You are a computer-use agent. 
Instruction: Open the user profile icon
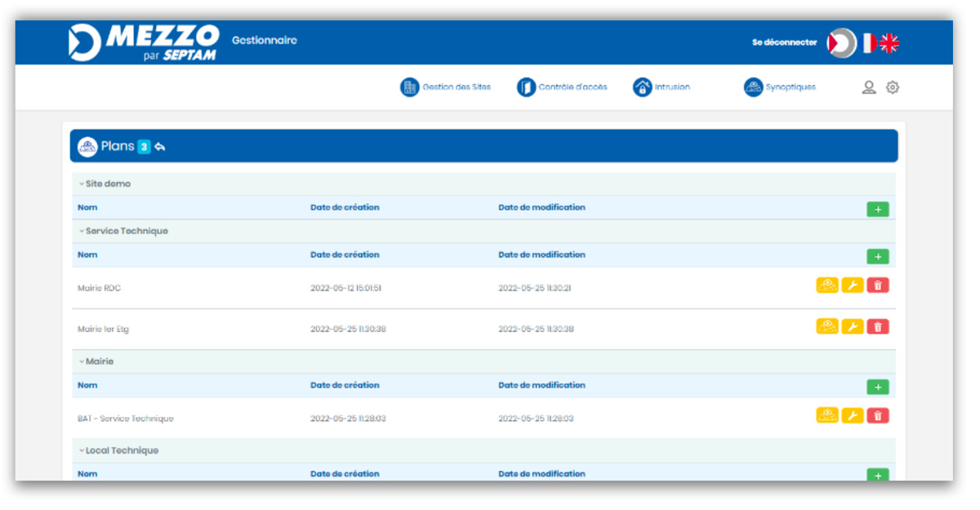tap(869, 87)
